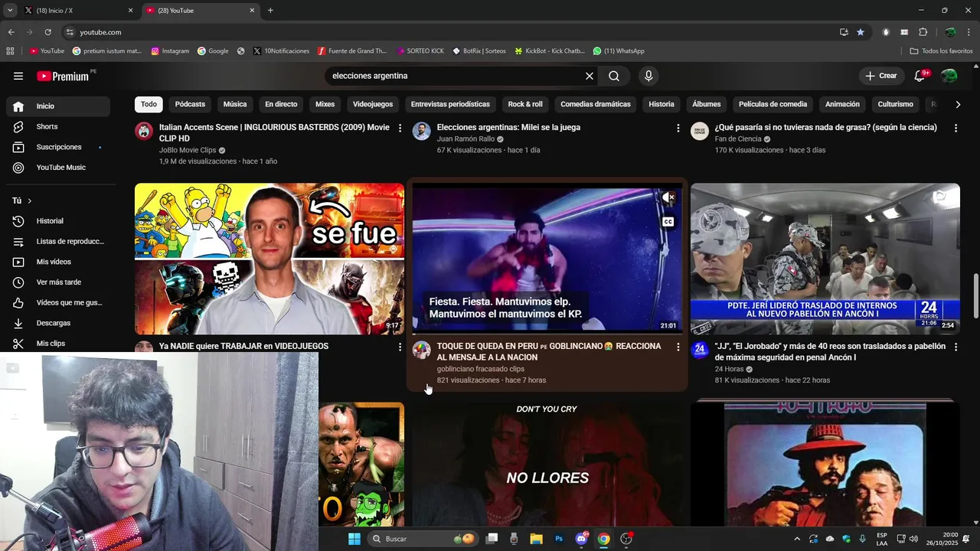Image resolution: width=980 pixels, height=551 pixels.
Task: Open the Juan Ramón Rallo channel
Action: (465, 139)
